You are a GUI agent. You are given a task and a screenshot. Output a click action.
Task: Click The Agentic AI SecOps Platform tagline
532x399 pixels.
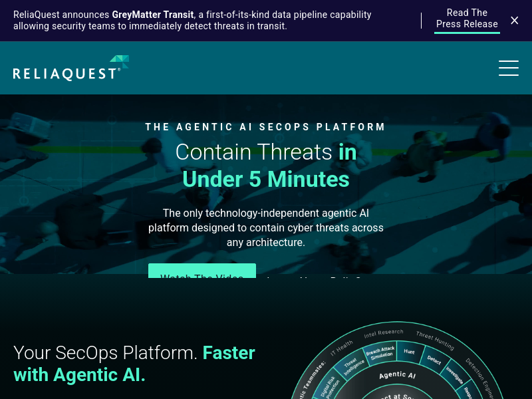click(x=266, y=127)
